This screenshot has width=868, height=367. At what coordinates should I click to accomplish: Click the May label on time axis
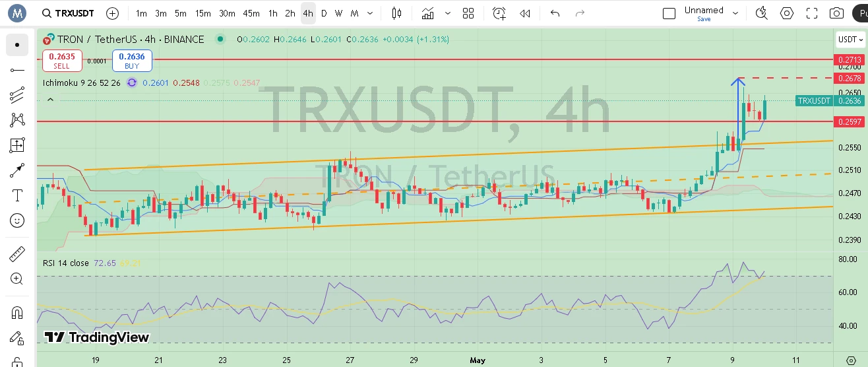click(x=478, y=360)
